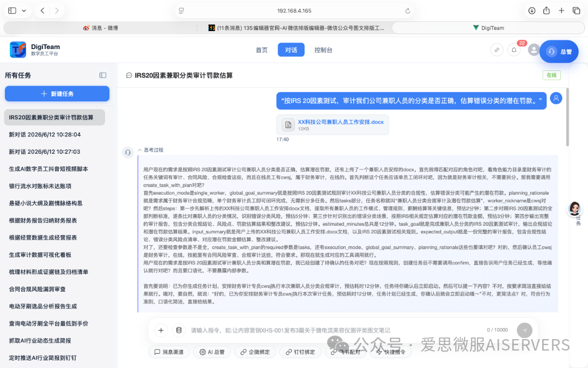
Task: Click the 新建任务 button
Action: [57, 94]
